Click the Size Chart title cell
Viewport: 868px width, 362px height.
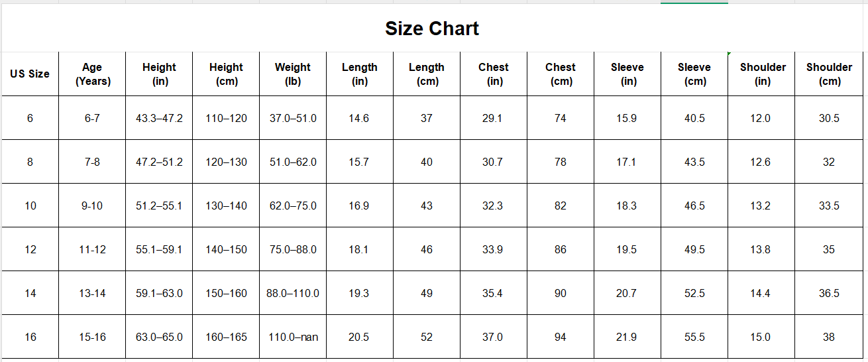[x=432, y=29]
